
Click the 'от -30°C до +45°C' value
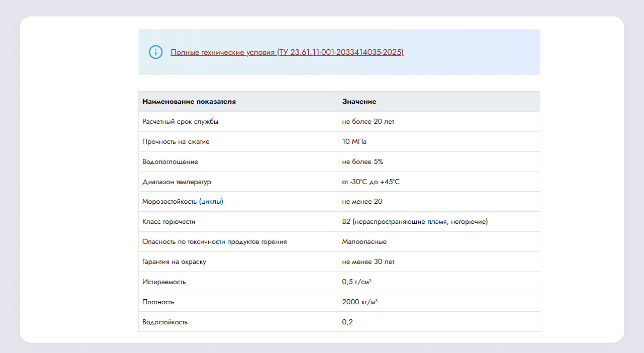coord(371,182)
